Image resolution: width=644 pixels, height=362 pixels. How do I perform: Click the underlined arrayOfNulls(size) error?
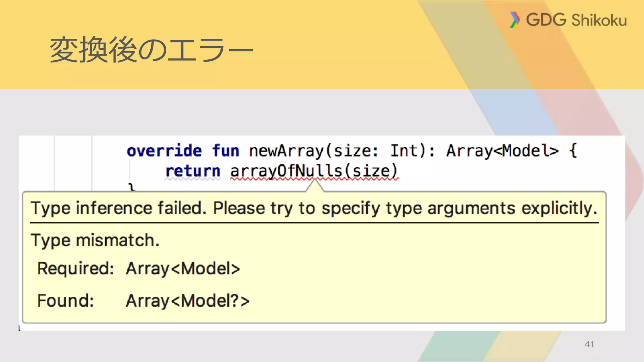click(x=314, y=172)
